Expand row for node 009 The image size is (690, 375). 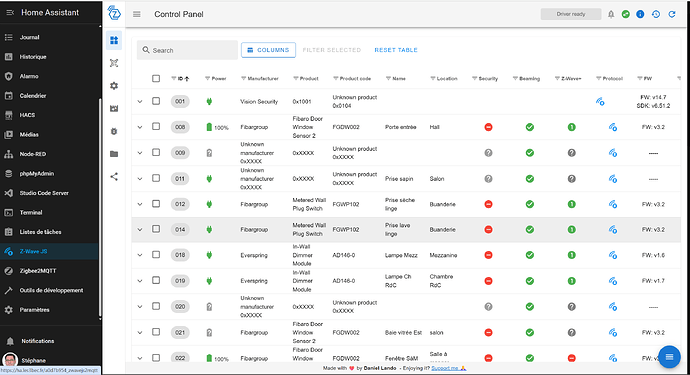coord(139,153)
